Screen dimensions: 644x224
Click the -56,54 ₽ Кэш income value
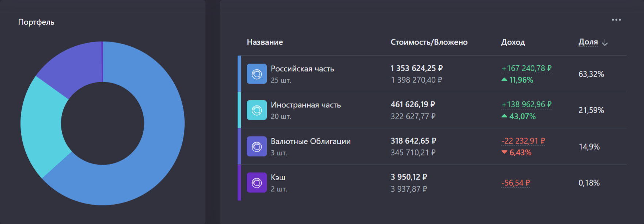[515, 183]
